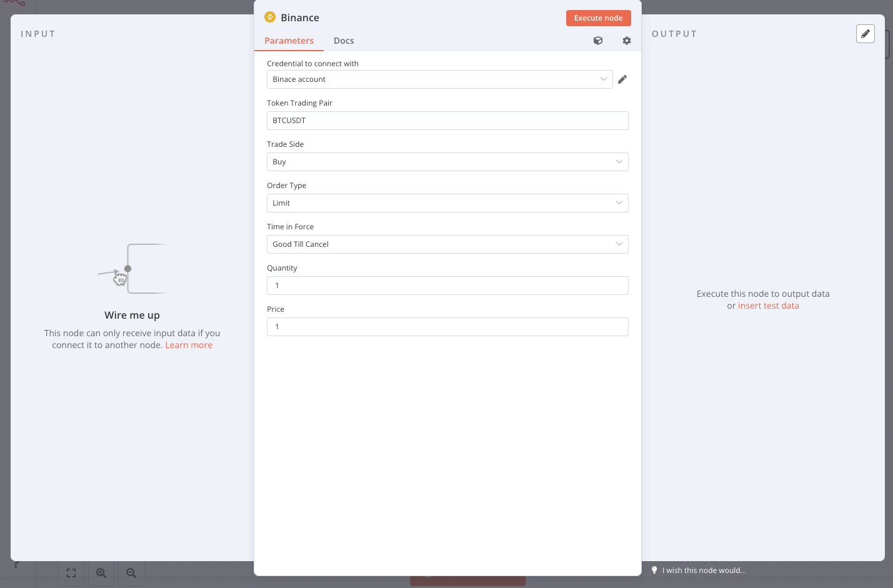Click the zoom to fit canvas icon
Viewport: 893px width, 588px height.
[71, 573]
